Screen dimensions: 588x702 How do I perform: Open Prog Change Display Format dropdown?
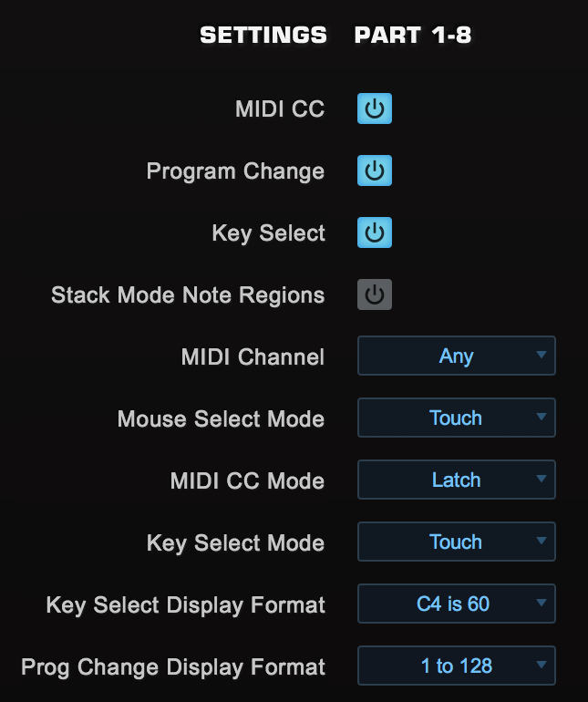pos(456,666)
